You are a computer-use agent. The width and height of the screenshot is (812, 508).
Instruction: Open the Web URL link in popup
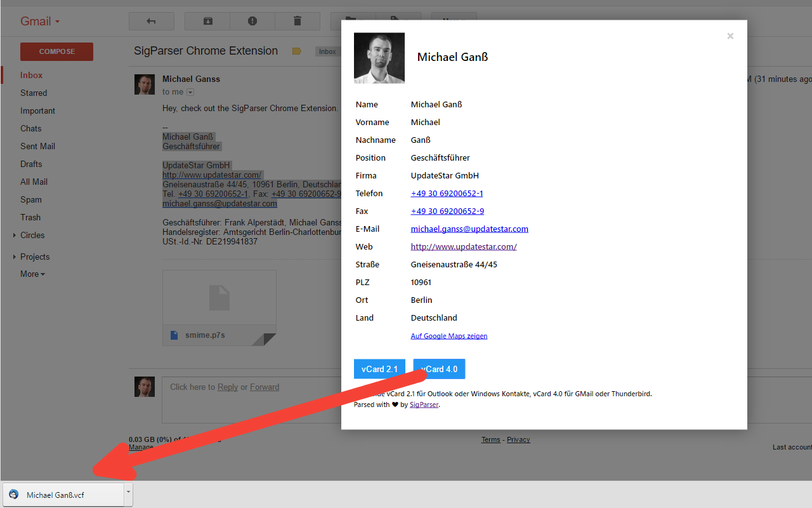pos(464,246)
